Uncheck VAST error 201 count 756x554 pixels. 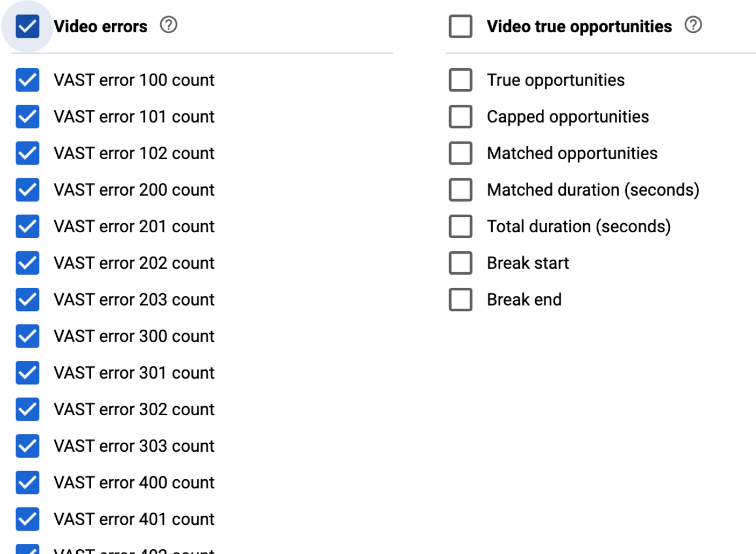(28, 226)
